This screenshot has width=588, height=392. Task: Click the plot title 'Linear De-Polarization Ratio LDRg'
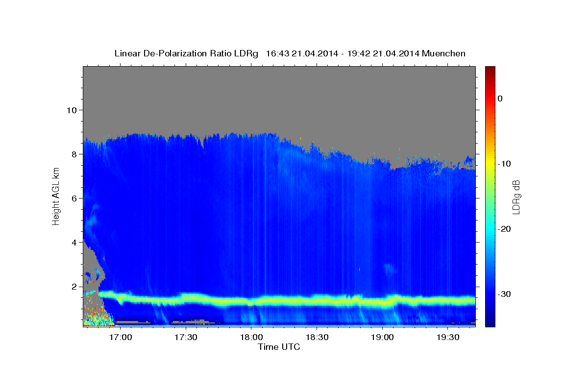tap(186, 53)
